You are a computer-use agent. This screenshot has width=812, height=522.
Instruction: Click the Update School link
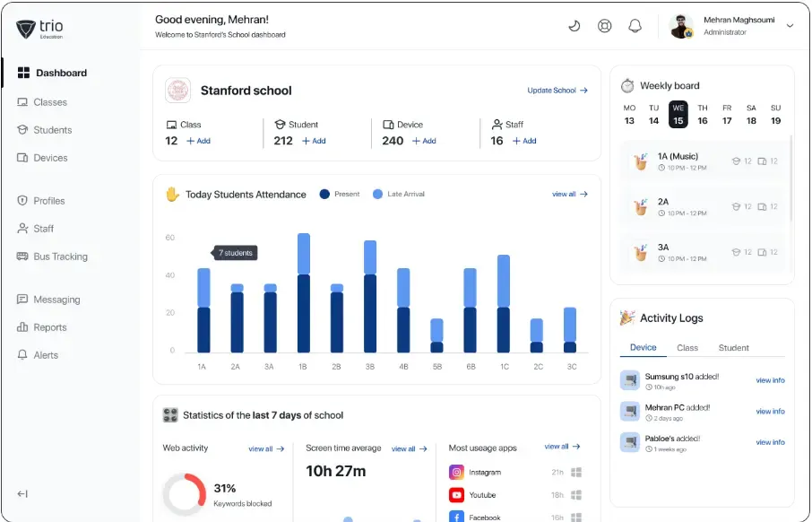click(x=557, y=91)
